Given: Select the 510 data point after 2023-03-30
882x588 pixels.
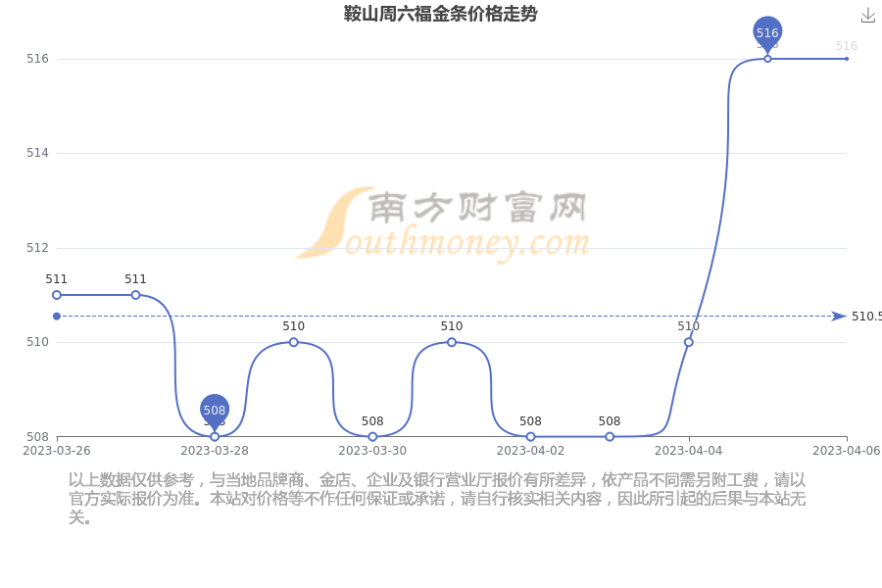Looking at the screenshot, I should [452, 342].
